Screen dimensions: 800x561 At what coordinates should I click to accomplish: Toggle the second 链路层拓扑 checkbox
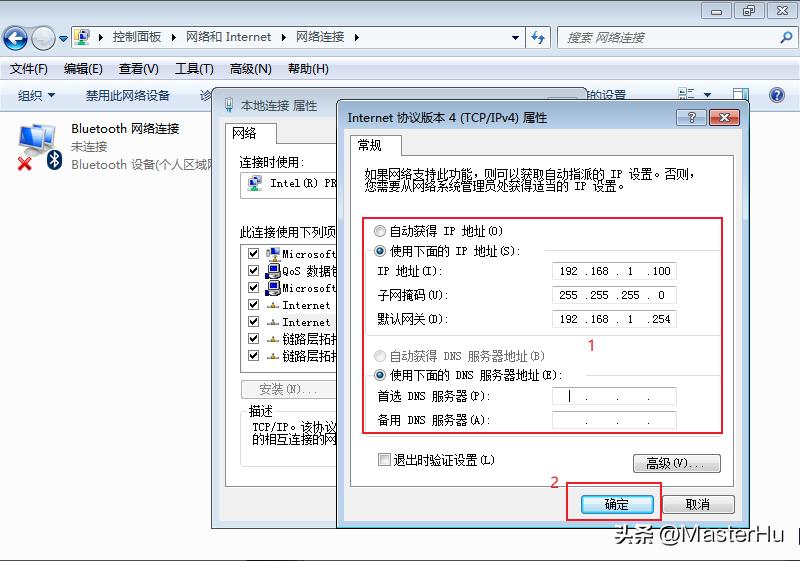coord(254,355)
